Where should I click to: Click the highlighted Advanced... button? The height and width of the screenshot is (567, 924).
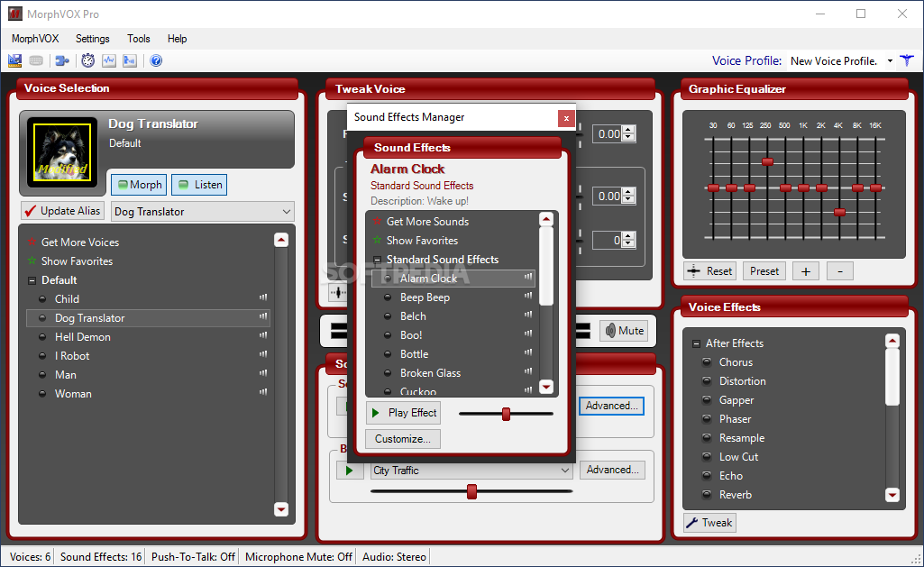(612, 406)
